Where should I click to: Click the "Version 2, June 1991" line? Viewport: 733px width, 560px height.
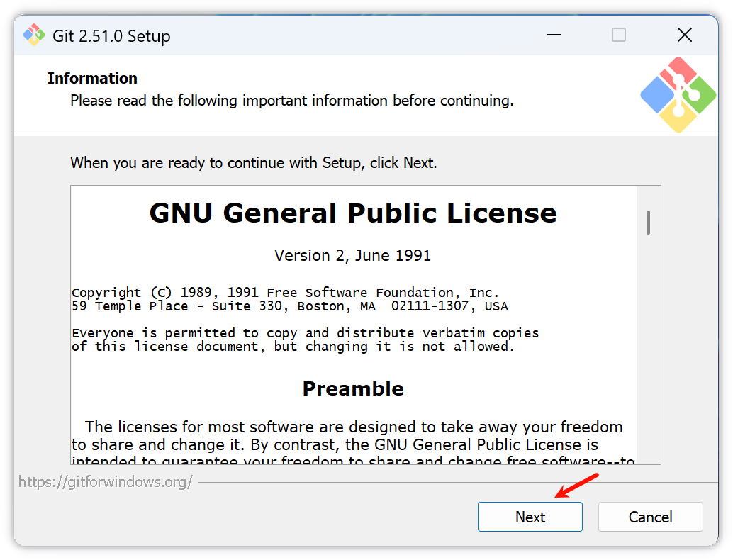(352, 255)
